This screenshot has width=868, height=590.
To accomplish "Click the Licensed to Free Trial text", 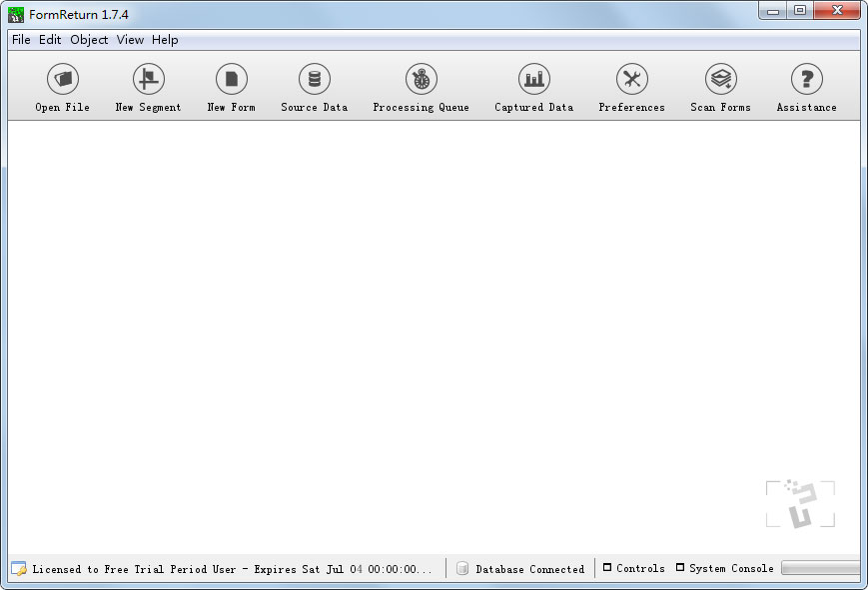I will tap(232, 569).
